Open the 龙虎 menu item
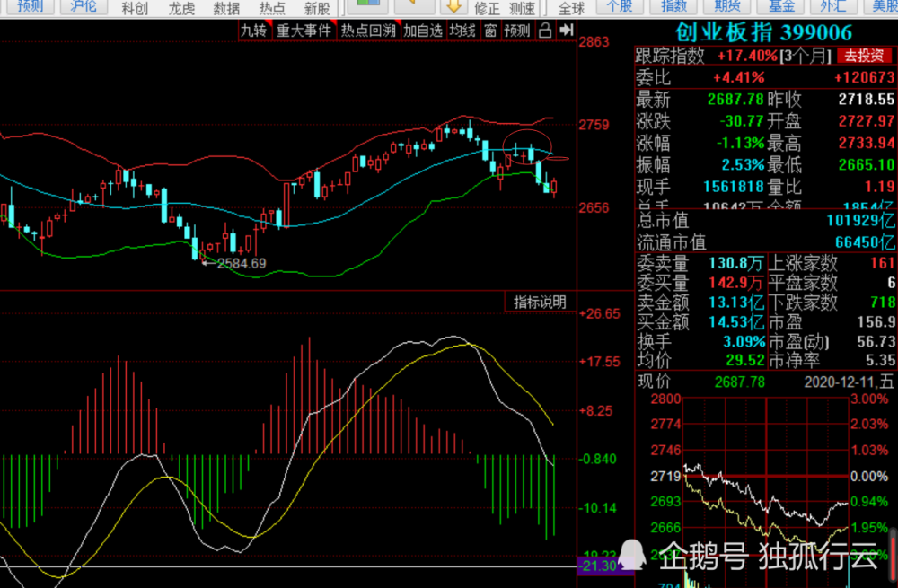 181,8
